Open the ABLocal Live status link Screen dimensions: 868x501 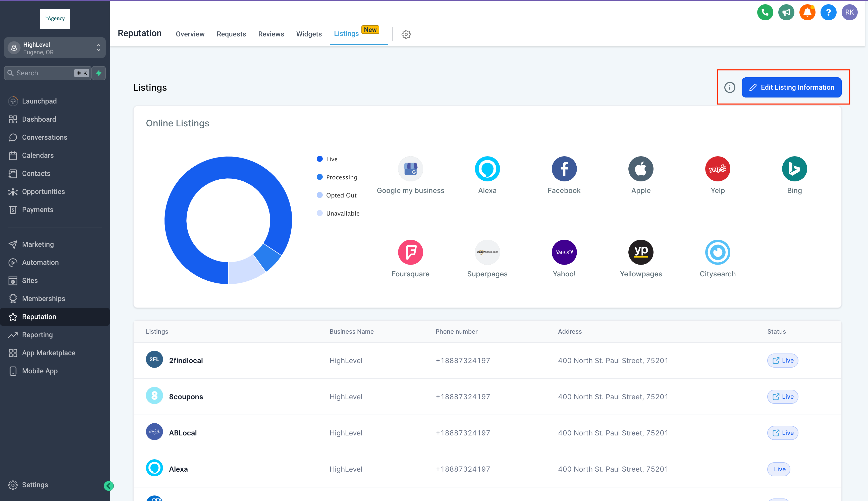pyautogui.click(x=782, y=433)
